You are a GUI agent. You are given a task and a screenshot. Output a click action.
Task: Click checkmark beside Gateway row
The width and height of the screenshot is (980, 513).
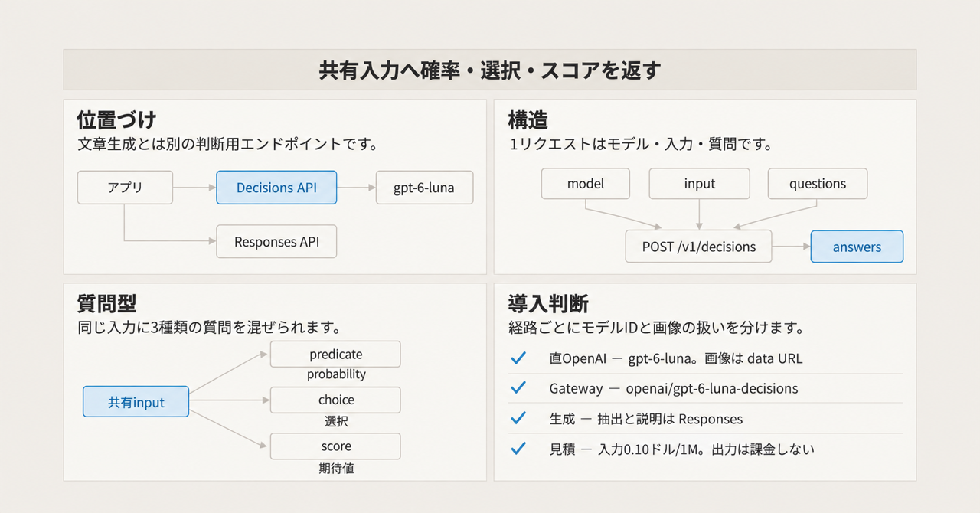(518, 388)
